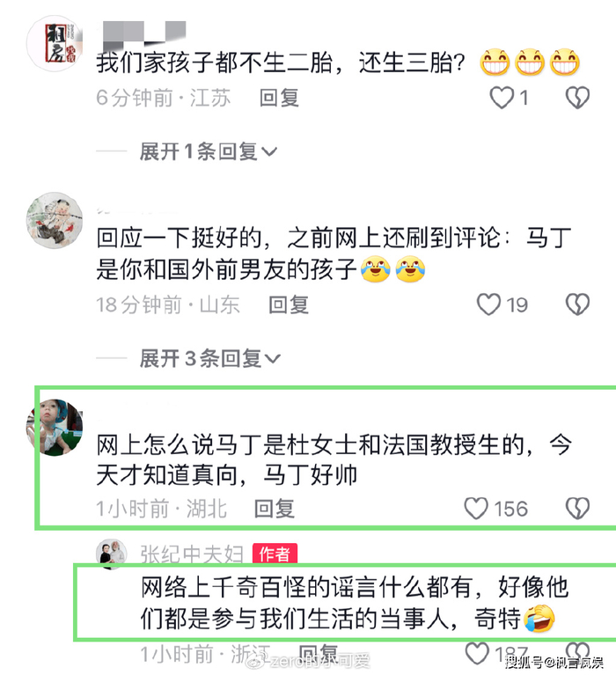Reply to the Hubei comment via 回复
The width and height of the screenshot is (616, 675).
(275, 509)
